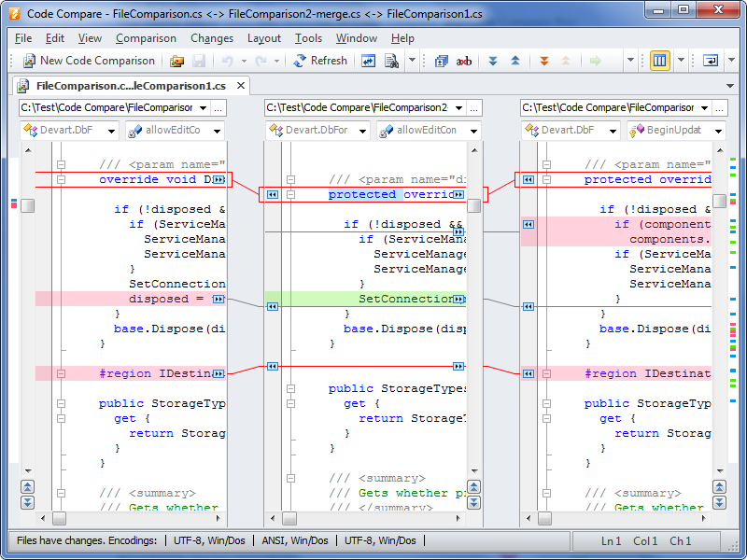Open a comparison with the folder icon

176,61
